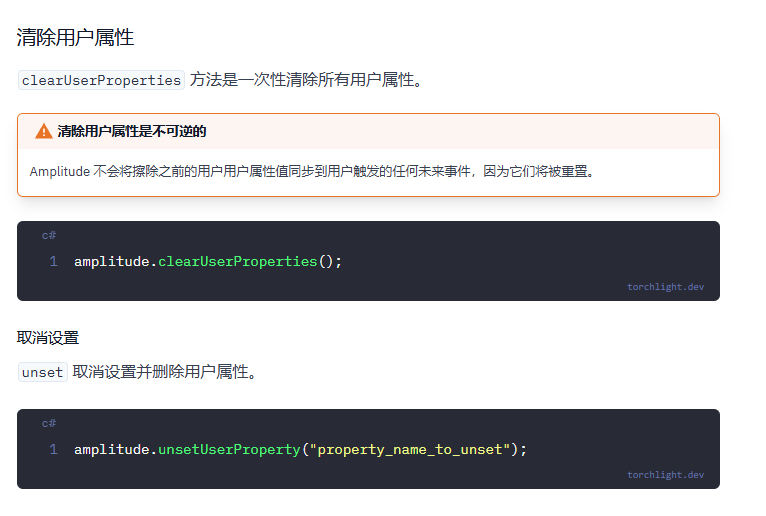
Task: Click line number 1 in clearUserProperties block
Action: [x=53, y=261]
